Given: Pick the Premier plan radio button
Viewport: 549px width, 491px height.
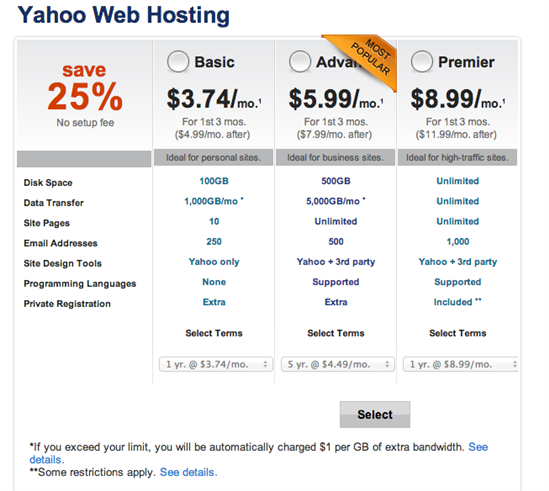Looking at the screenshot, I should coord(422,62).
